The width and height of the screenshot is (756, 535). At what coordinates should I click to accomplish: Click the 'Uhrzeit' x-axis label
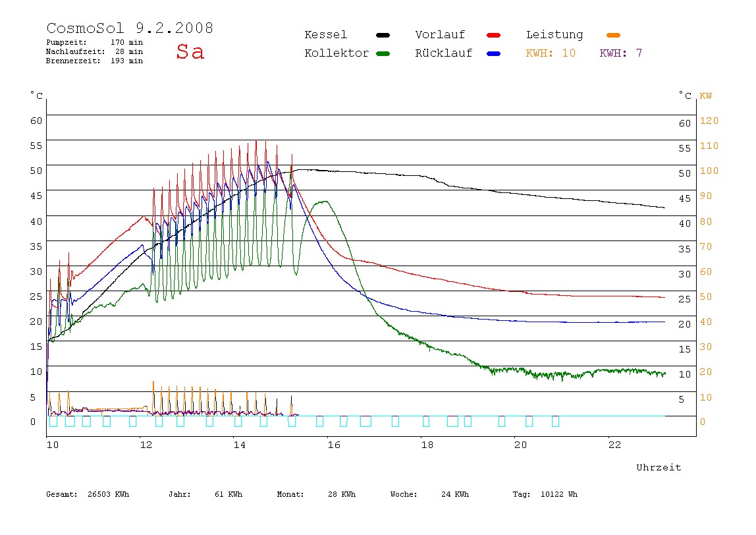tap(659, 467)
